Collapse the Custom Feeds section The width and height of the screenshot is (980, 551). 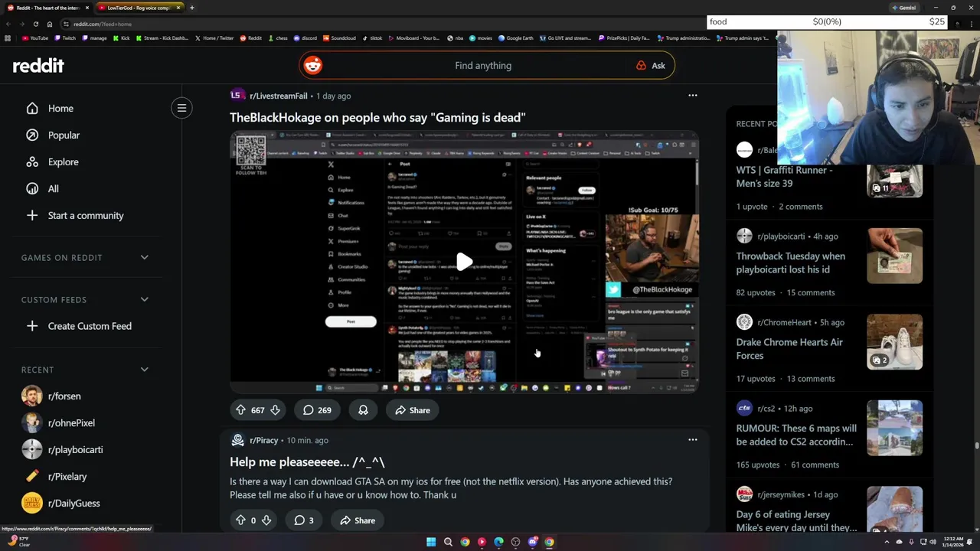coord(144,300)
